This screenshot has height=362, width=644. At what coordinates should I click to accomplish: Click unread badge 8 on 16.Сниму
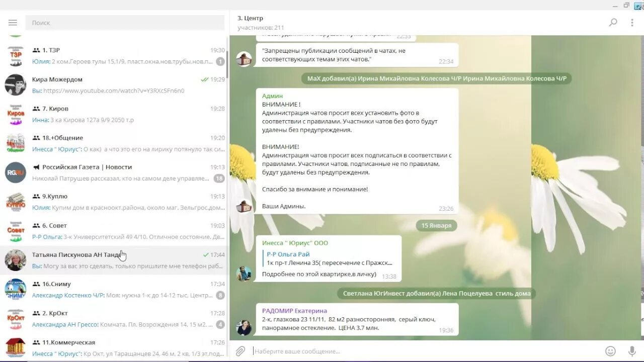coord(220,295)
